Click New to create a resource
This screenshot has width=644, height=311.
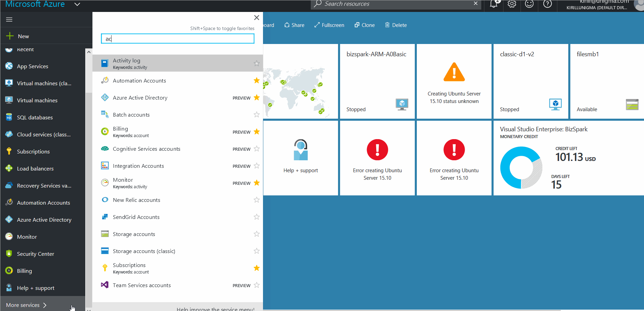click(46, 36)
